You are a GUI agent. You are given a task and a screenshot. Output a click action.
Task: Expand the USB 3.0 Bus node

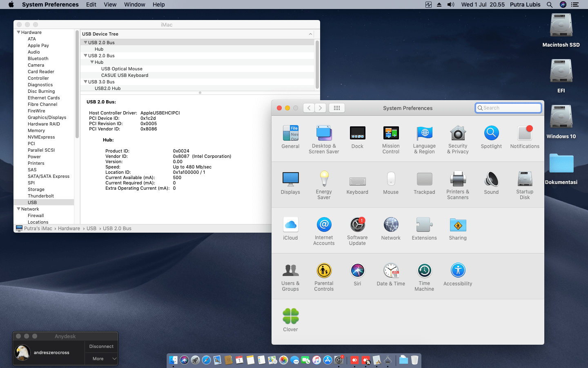pos(86,82)
